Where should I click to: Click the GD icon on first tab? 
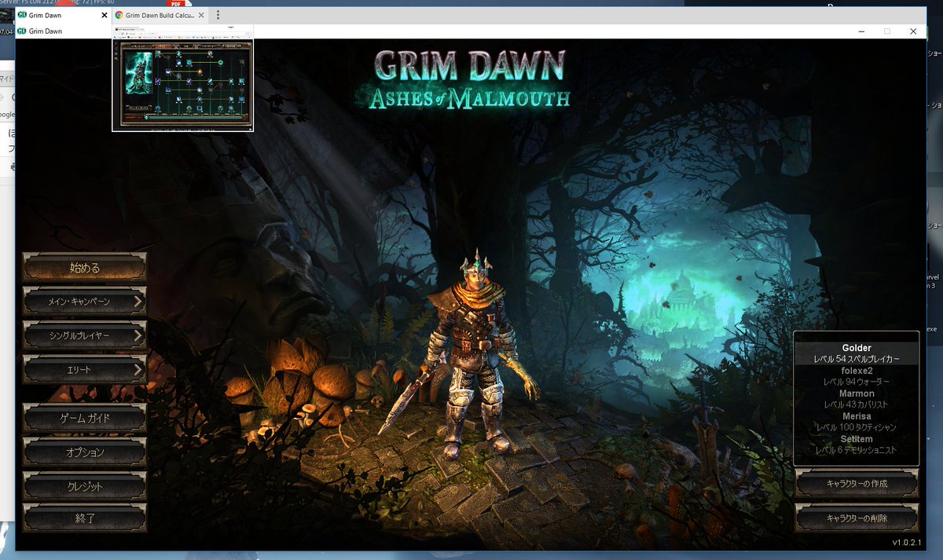[22, 15]
